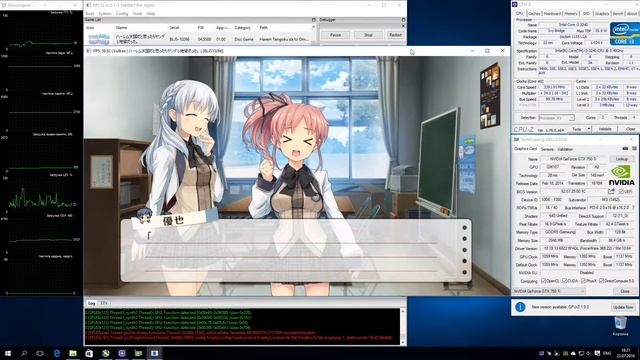Click first dot button on dialogue box
Image resolution: width=640 pixels, height=360 pixels.
click(x=464, y=228)
